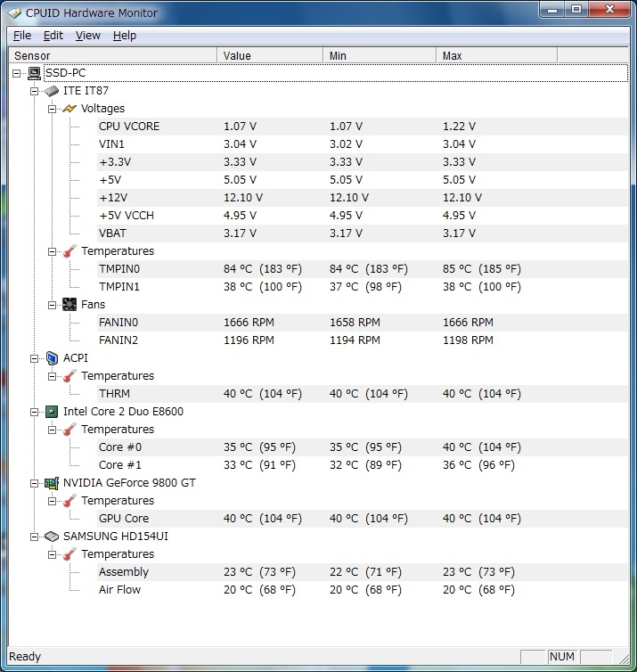The height and width of the screenshot is (672, 637).
Task: Collapse the Fans section
Action: coord(53,305)
